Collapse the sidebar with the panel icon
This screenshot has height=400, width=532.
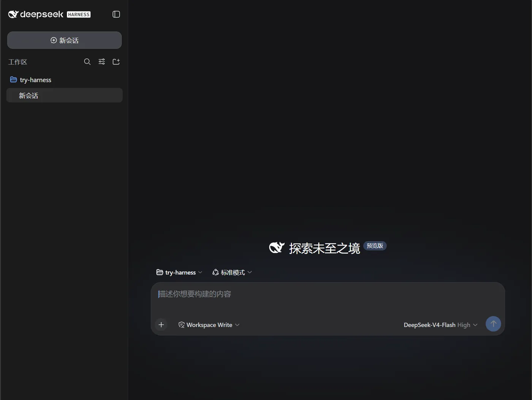(x=116, y=14)
